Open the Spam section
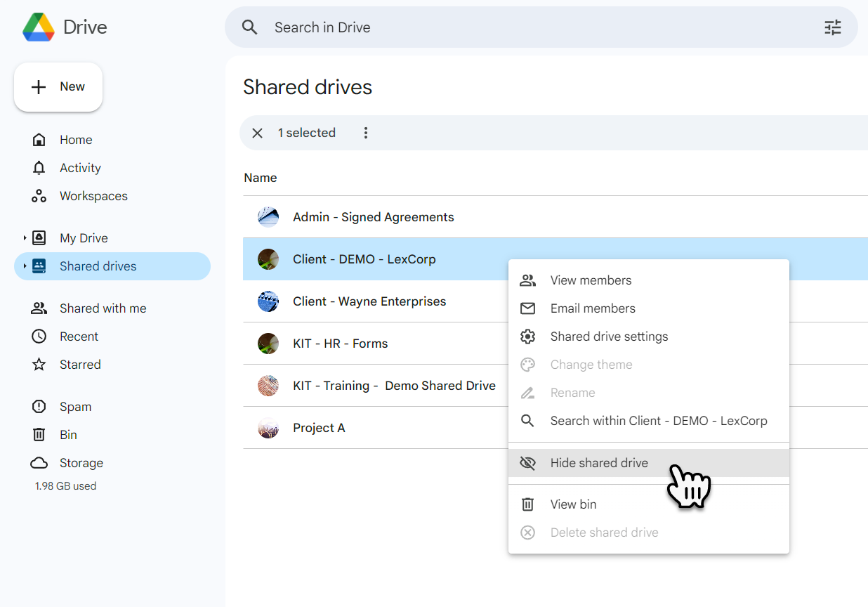This screenshot has height=607, width=868. click(x=75, y=406)
